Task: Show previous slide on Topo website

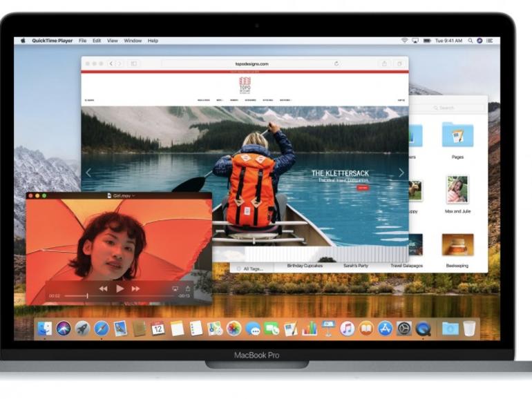Action: (88, 173)
